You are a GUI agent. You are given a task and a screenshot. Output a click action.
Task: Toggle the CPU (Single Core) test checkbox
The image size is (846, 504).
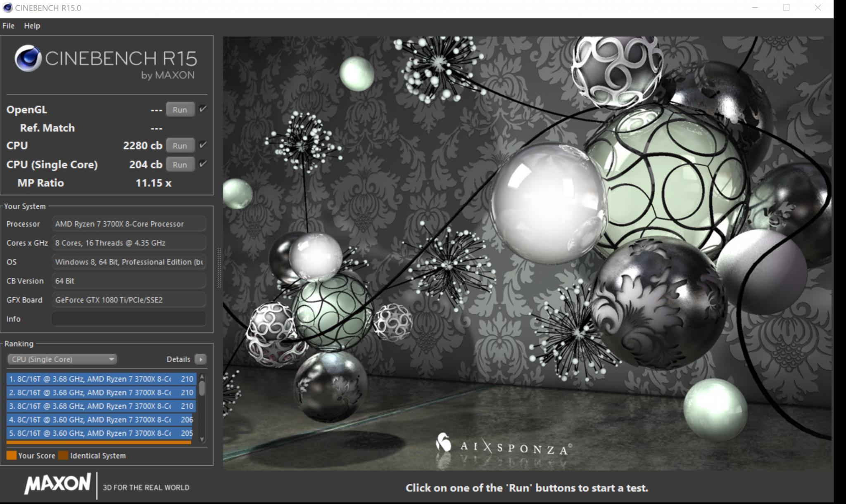click(202, 164)
